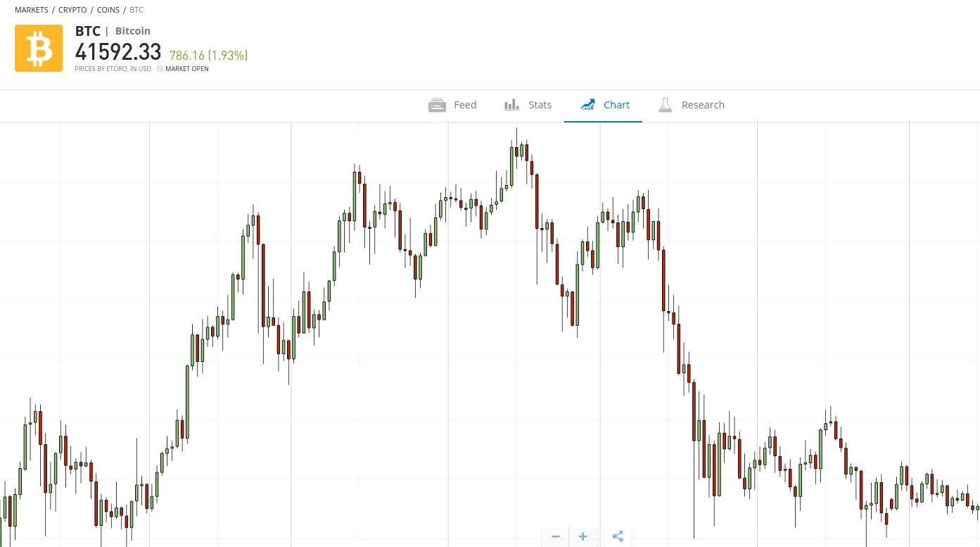This screenshot has width=980, height=547.
Task: Click the MARKET OPEN clock icon
Action: pos(160,69)
